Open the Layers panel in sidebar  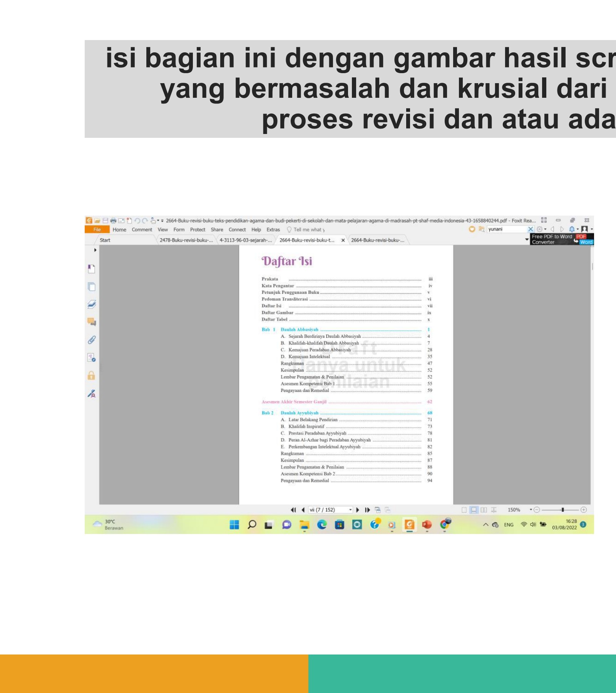pos(91,303)
